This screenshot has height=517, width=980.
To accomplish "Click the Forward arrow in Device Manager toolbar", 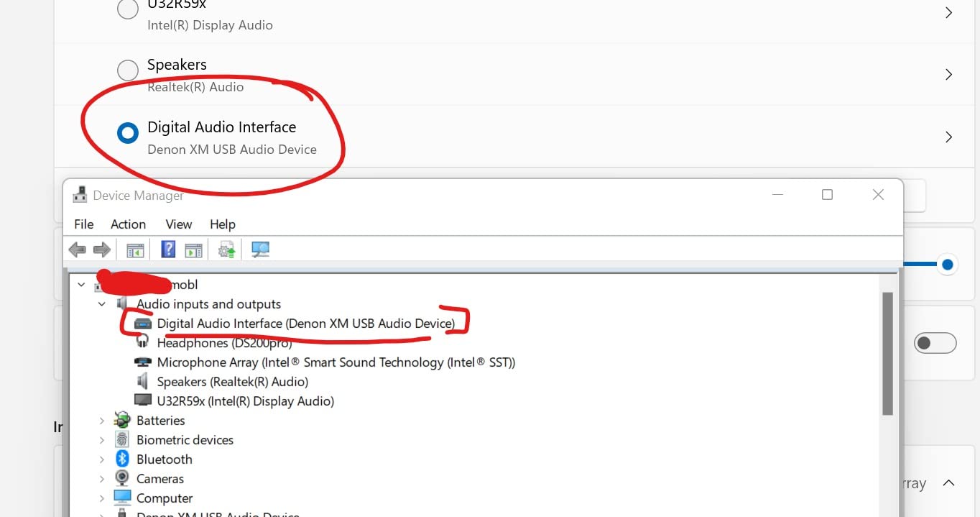I will pyautogui.click(x=102, y=250).
